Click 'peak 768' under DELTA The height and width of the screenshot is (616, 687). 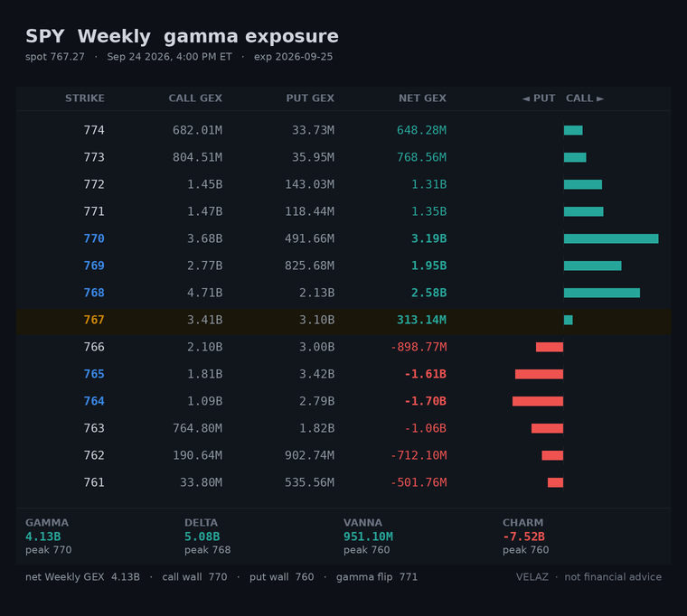tap(207, 550)
